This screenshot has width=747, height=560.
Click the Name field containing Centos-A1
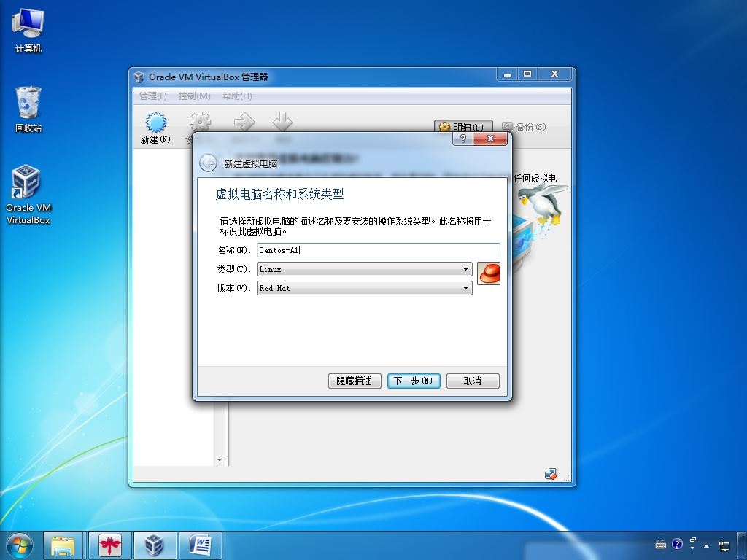click(x=379, y=250)
